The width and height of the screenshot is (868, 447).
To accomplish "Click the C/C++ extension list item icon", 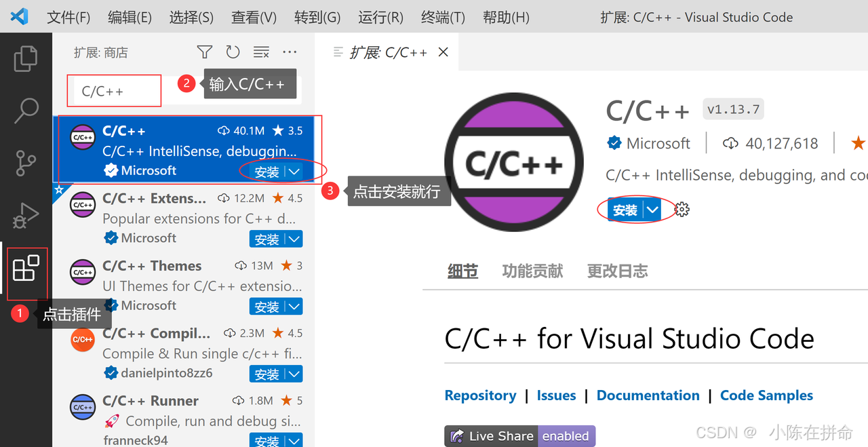I will point(83,137).
